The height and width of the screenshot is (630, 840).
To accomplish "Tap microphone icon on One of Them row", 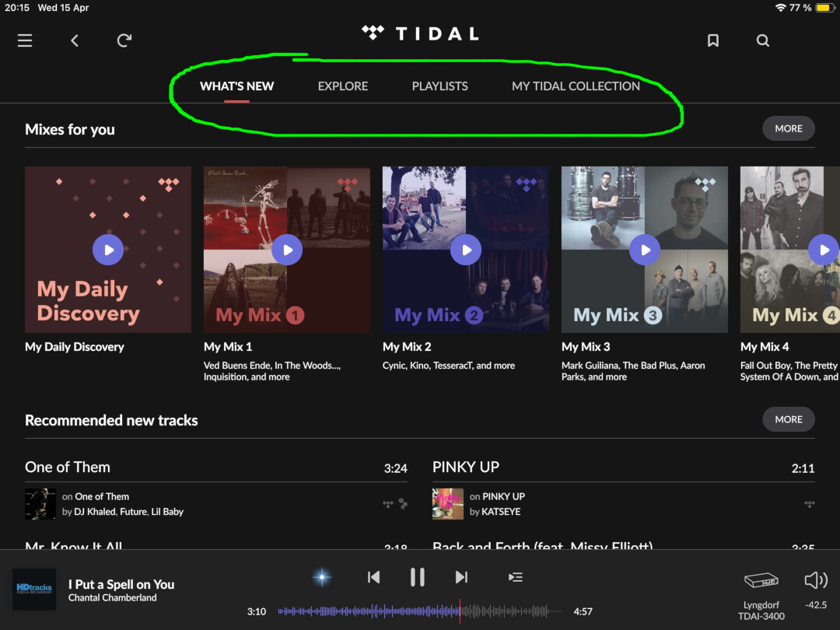I will (403, 503).
